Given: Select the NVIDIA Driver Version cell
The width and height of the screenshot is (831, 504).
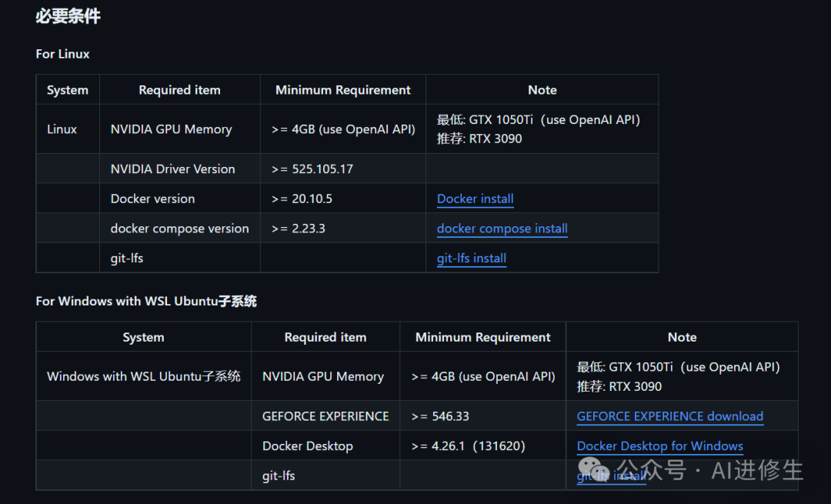Looking at the screenshot, I should click(x=172, y=169).
